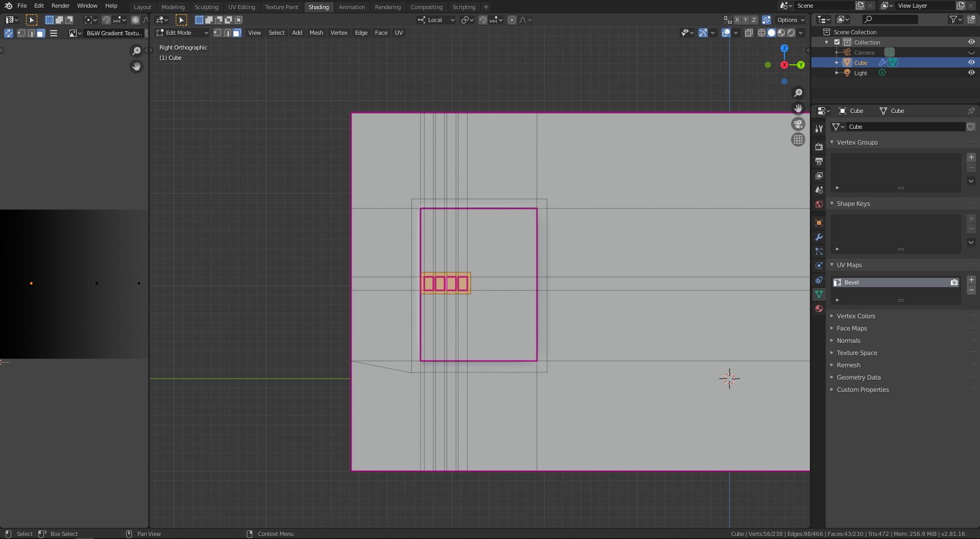Viewport: 980px width, 539px height.
Task: Open the Modifiers properties tab
Action: coord(819,237)
